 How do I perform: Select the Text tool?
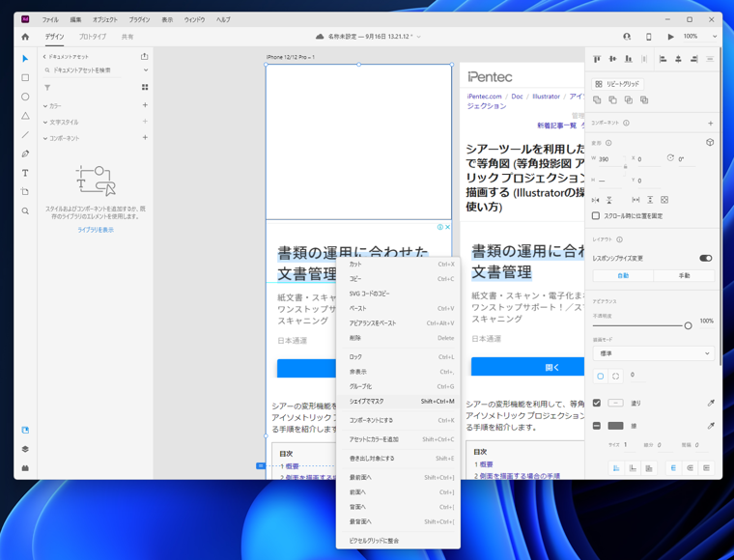(25, 173)
